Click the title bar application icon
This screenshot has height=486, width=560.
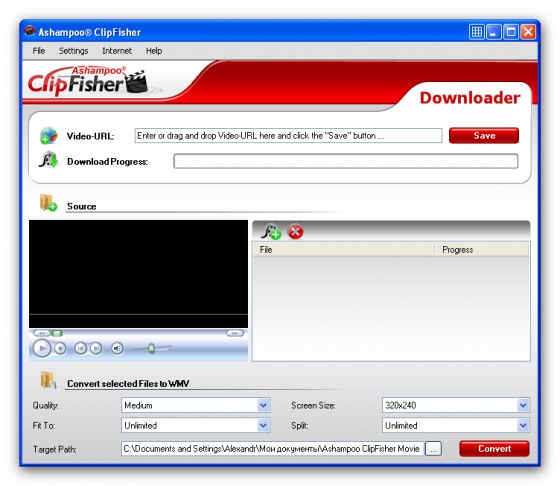(30, 31)
